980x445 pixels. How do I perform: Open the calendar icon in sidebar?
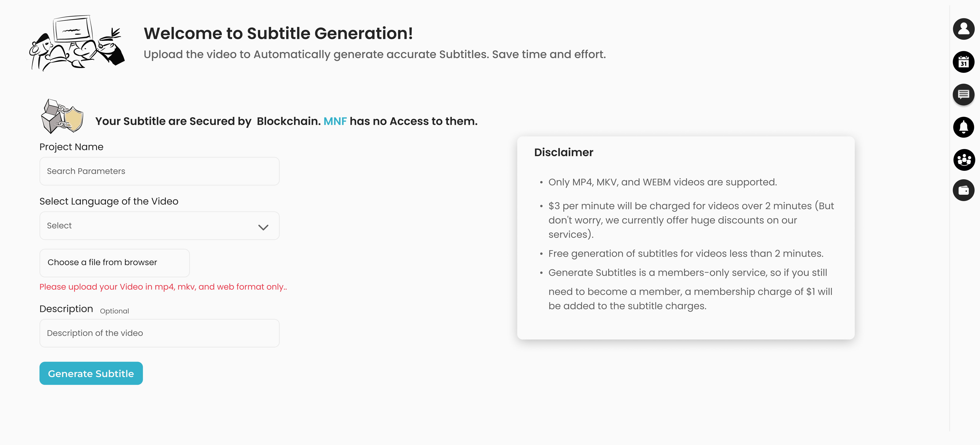pos(963,62)
